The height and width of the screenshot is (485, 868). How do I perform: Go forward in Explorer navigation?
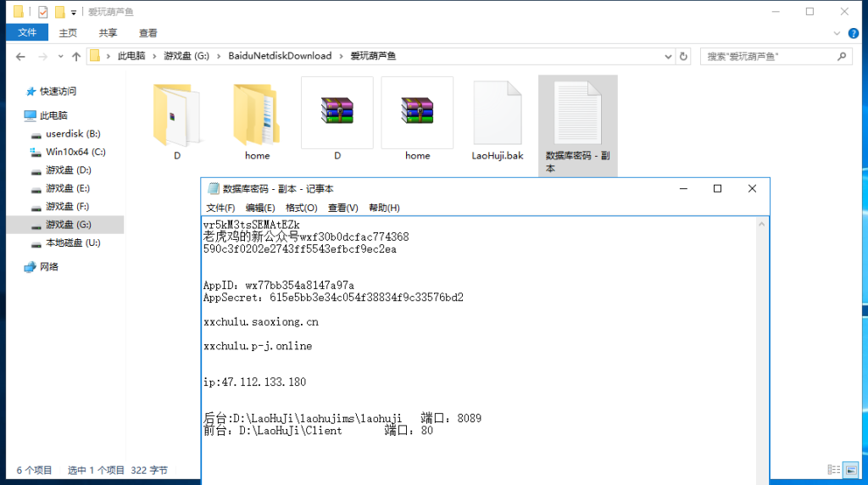coord(42,57)
